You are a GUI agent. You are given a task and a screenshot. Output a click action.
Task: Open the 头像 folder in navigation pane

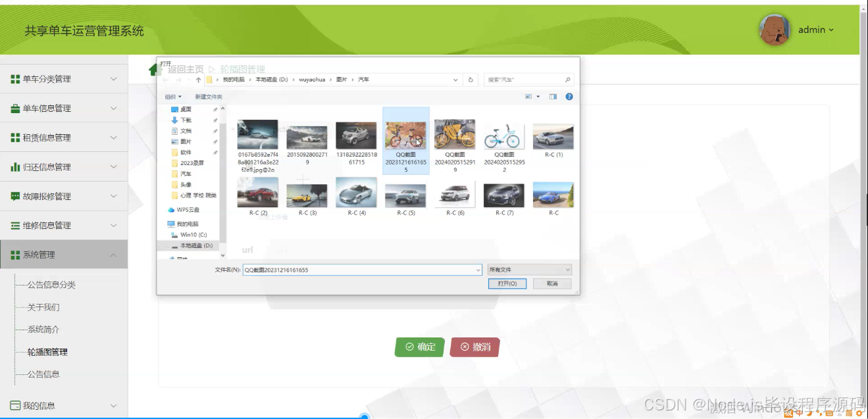186,185
